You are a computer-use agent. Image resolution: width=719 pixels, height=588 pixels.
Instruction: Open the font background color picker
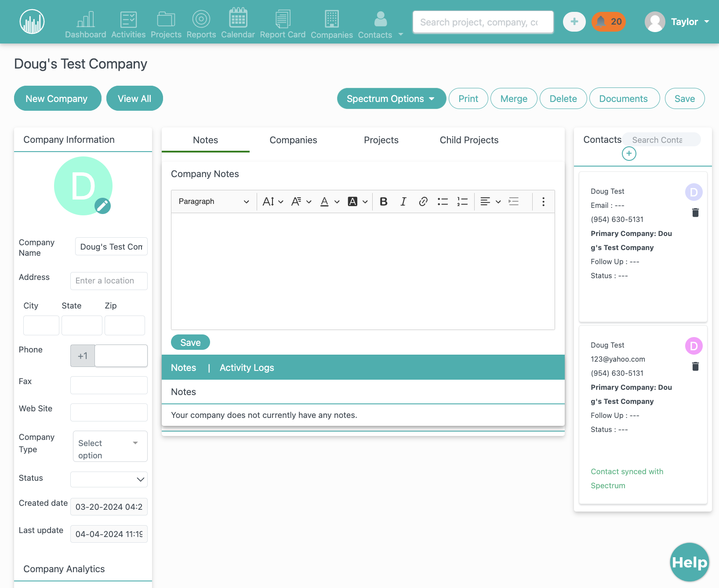coord(357,201)
